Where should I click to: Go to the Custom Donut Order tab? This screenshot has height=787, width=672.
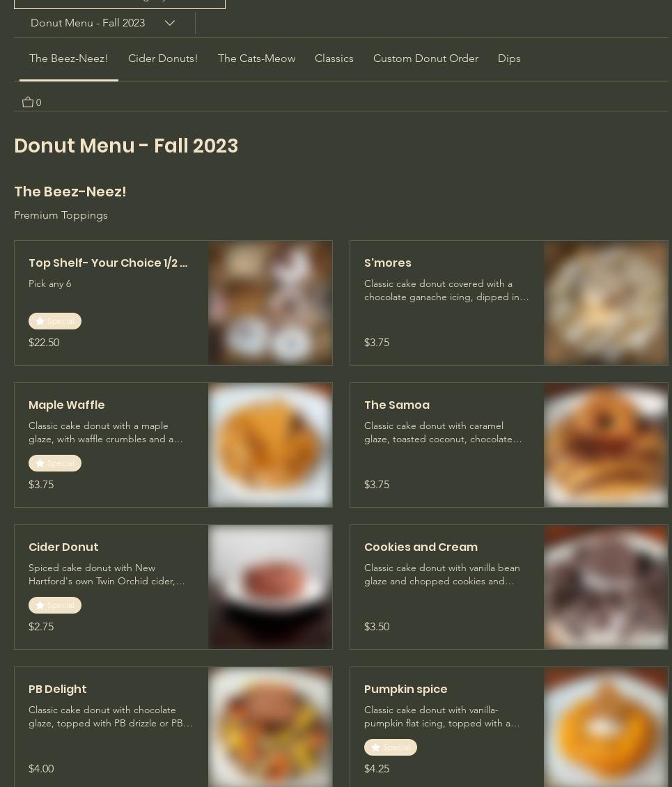click(x=425, y=59)
